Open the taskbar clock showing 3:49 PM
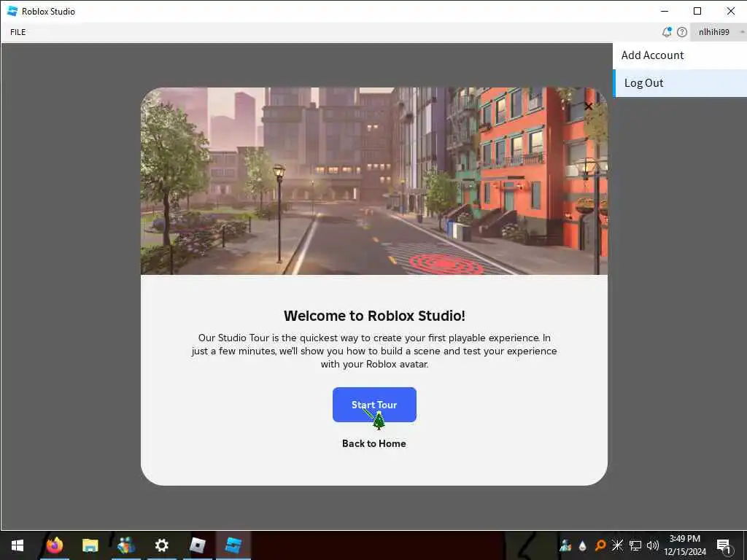 pos(684,545)
